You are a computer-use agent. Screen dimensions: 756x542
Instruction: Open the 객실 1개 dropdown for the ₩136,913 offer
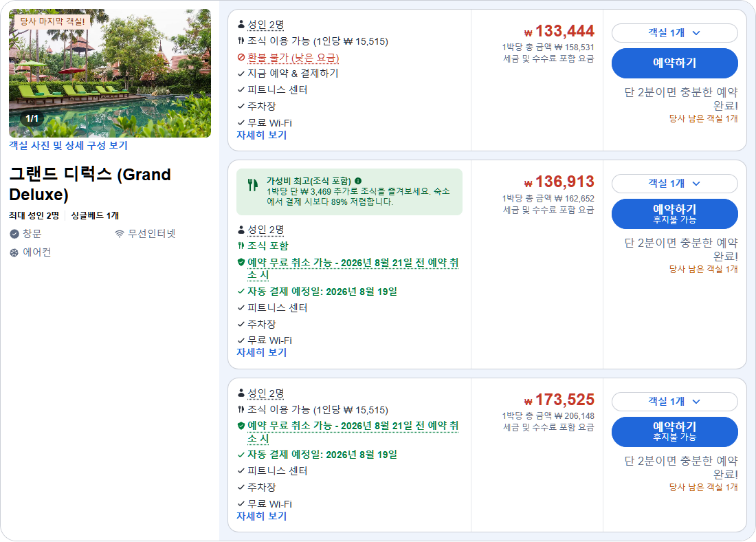[674, 184]
